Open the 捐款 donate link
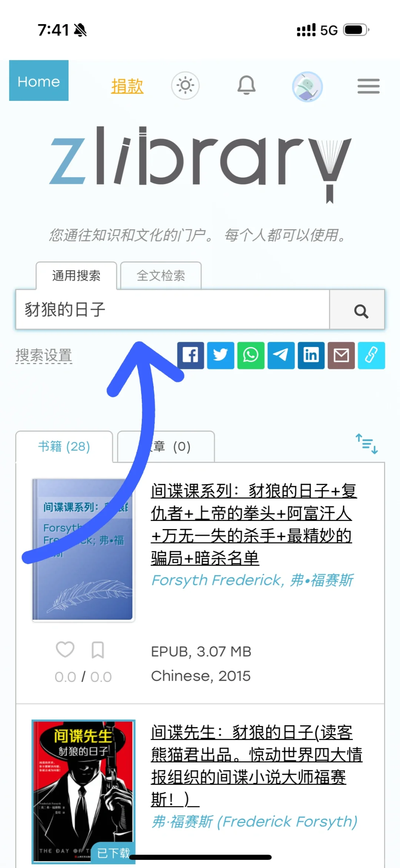 click(127, 86)
